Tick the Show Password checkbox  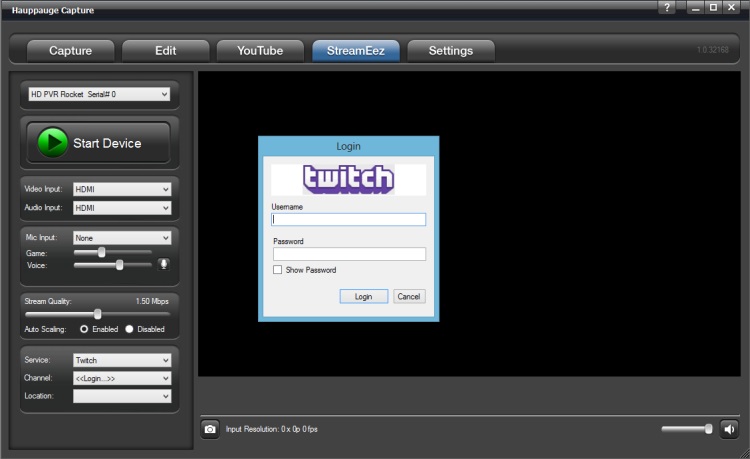[x=277, y=270]
